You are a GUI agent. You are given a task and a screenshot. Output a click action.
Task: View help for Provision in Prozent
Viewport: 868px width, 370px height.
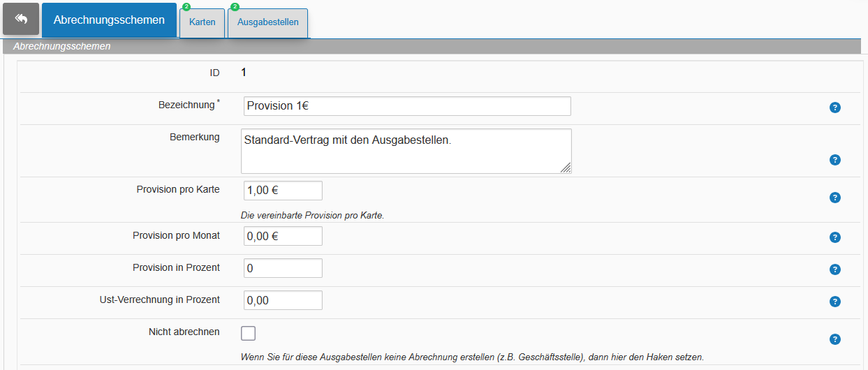834,269
